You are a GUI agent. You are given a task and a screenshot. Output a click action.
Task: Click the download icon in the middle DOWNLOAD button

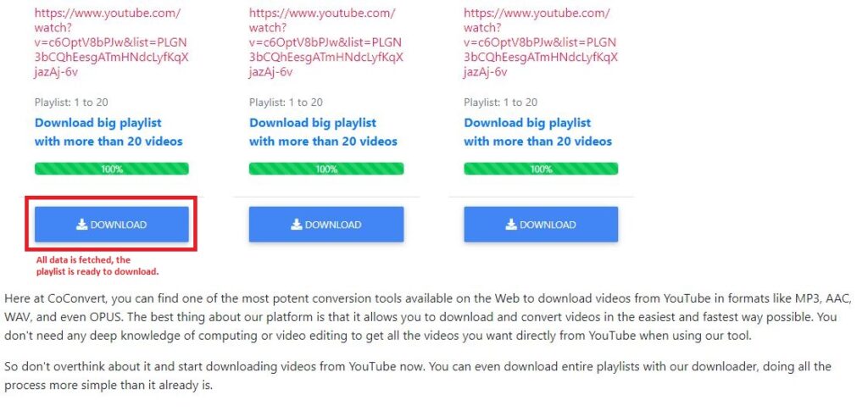tap(296, 225)
